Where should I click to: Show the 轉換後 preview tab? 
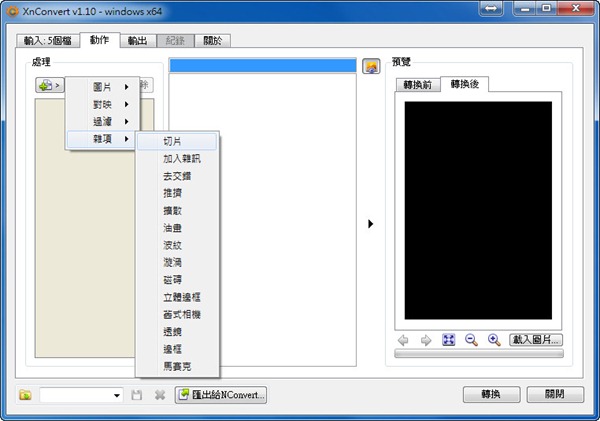point(465,84)
